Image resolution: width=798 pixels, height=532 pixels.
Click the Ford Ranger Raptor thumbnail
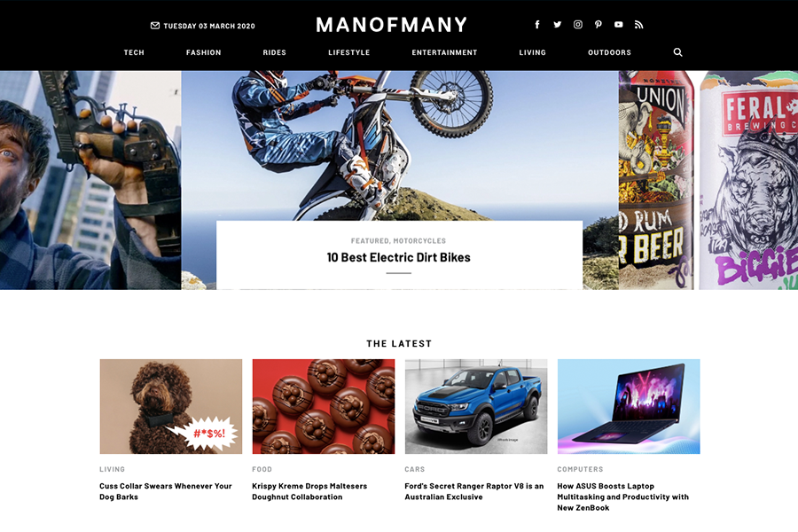pyautogui.click(x=476, y=406)
